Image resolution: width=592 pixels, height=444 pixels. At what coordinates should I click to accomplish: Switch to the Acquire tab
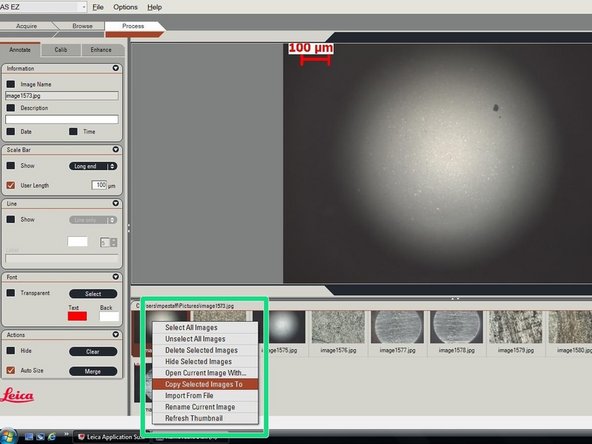tap(26, 26)
